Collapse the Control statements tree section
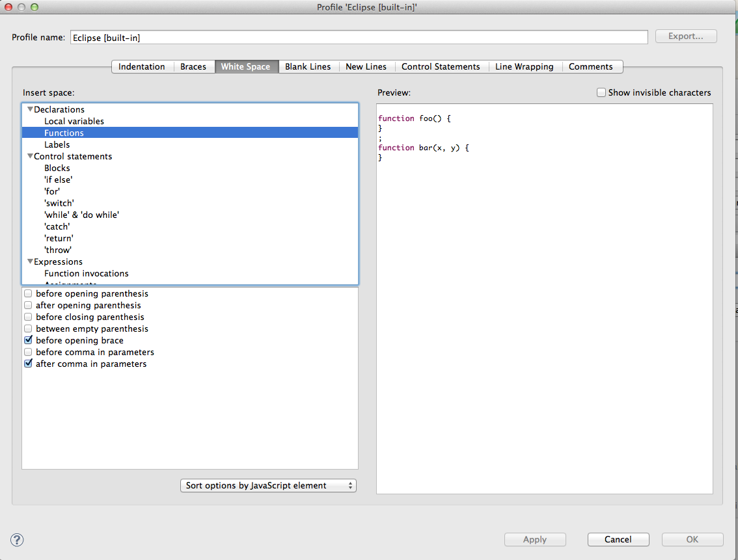This screenshot has width=738, height=560. 30,157
